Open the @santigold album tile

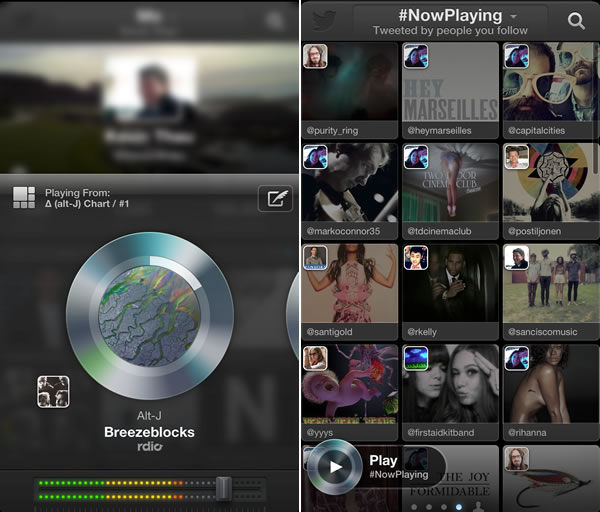pyautogui.click(x=350, y=292)
